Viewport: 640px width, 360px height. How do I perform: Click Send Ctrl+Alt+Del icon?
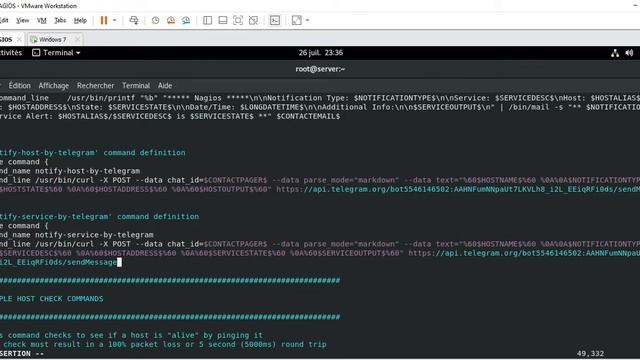tap(133, 20)
